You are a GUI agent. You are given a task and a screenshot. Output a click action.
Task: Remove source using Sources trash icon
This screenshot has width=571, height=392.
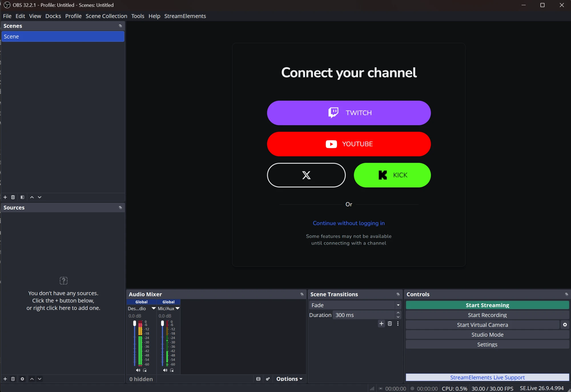click(x=13, y=379)
